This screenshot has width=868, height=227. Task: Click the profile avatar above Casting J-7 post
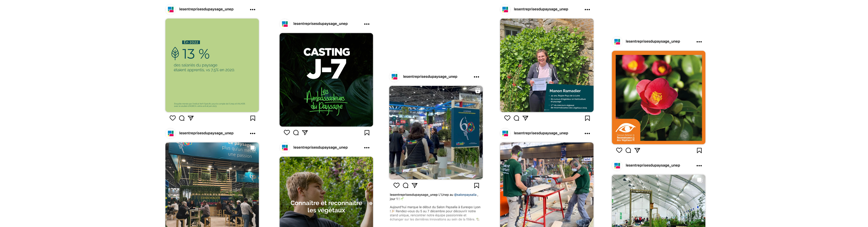click(x=285, y=24)
